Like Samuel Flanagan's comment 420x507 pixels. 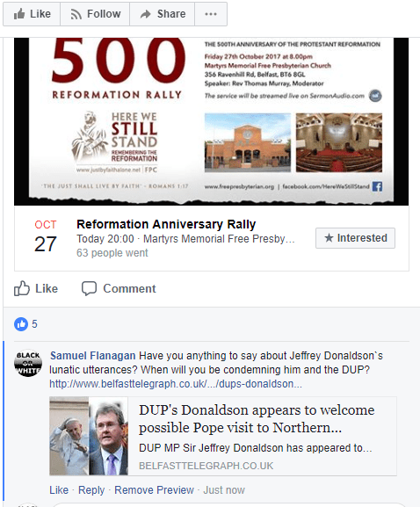[59, 490]
